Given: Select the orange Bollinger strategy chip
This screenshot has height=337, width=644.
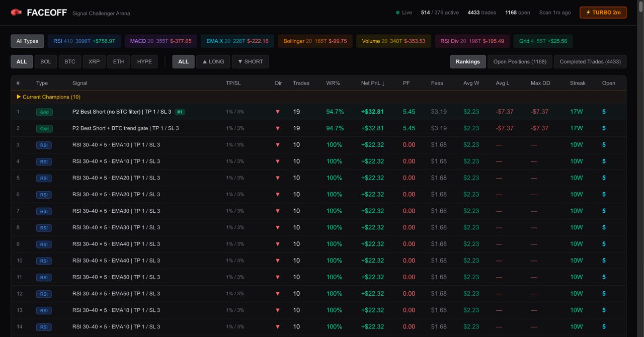Looking at the screenshot, I should coord(314,41).
